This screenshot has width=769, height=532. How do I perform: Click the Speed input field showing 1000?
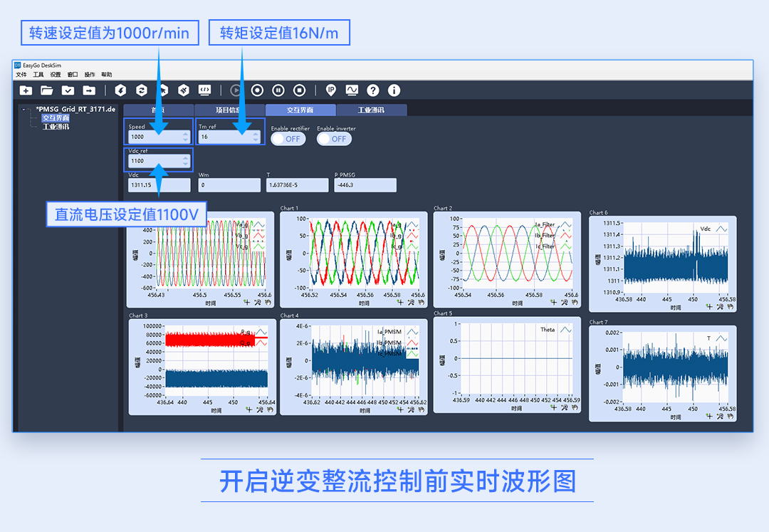pyautogui.click(x=158, y=137)
